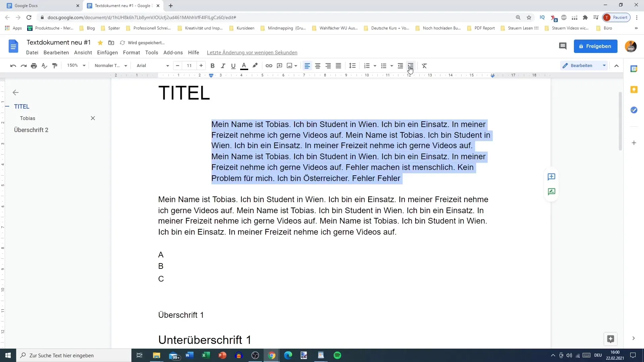Open the Format menu
The width and height of the screenshot is (644, 362).
click(131, 52)
